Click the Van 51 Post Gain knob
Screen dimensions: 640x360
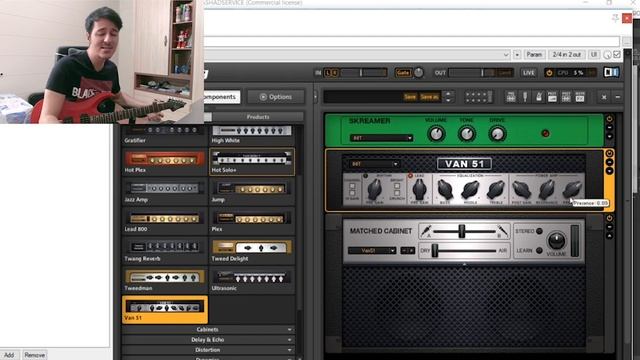click(522, 190)
